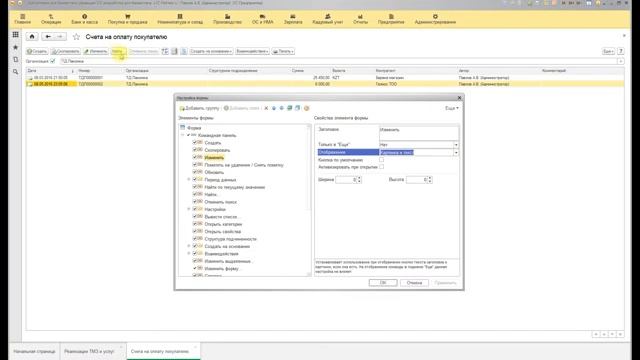The image size is (640, 360).
Task: Toggle the Создать element checkbox
Action: tap(195, 142)
